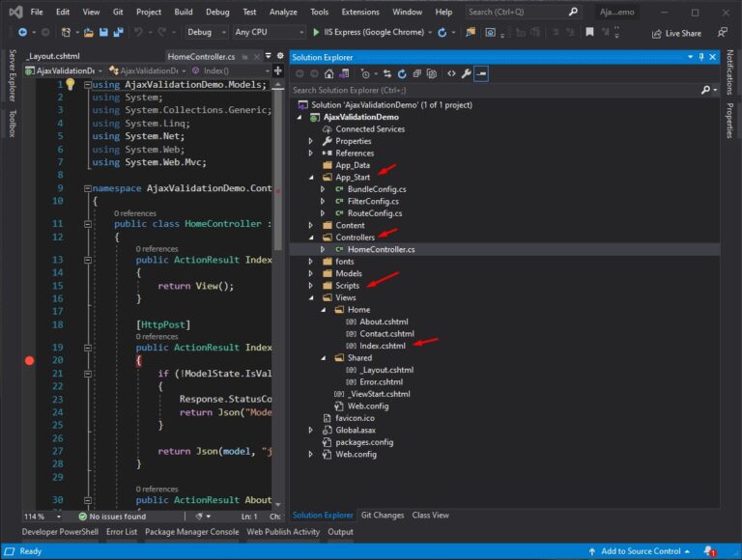
Task: Click the lightbulb quick actions icon
Action: point(70,85)
